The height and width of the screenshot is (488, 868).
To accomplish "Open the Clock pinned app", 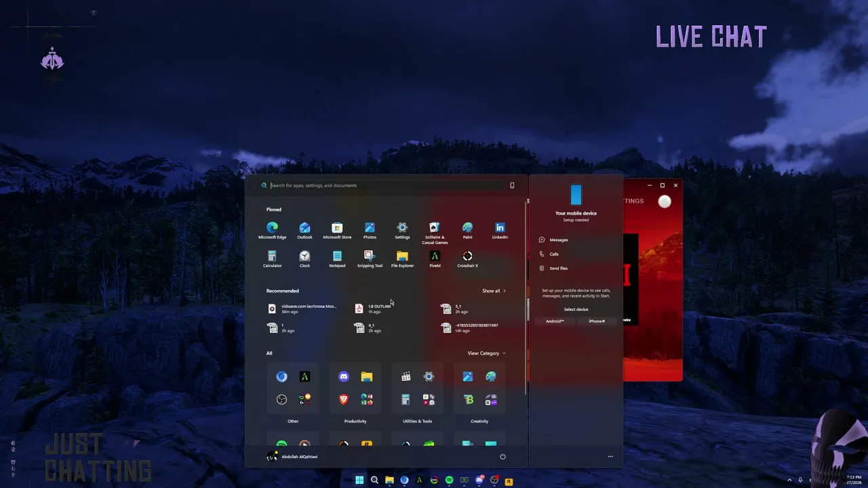I will coord(304,259).
